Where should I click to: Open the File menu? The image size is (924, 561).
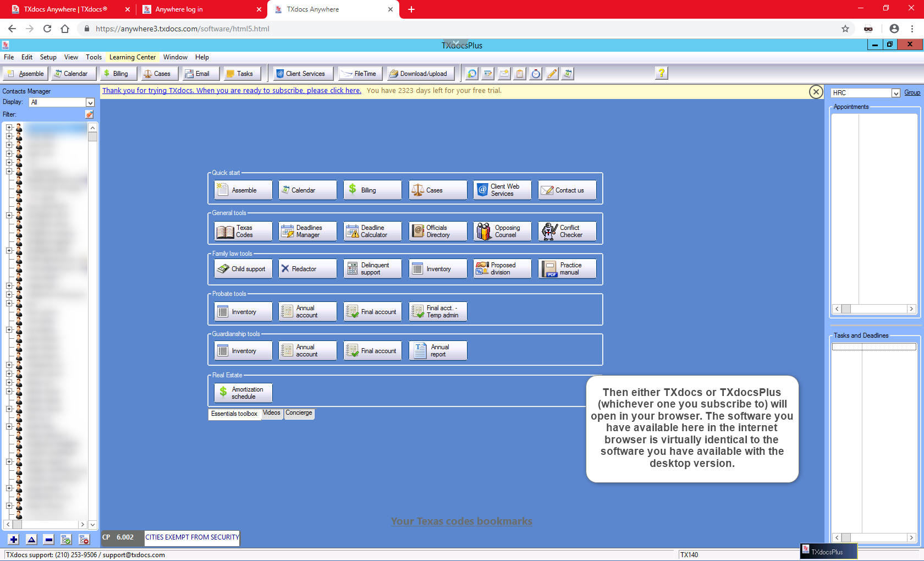pos(9,57)
